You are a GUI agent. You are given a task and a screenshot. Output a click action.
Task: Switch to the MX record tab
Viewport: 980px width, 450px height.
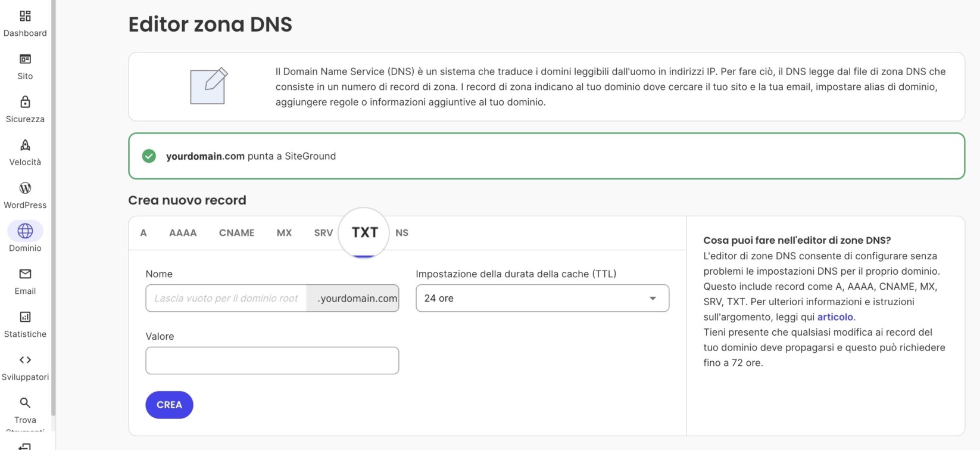(284, 233)
